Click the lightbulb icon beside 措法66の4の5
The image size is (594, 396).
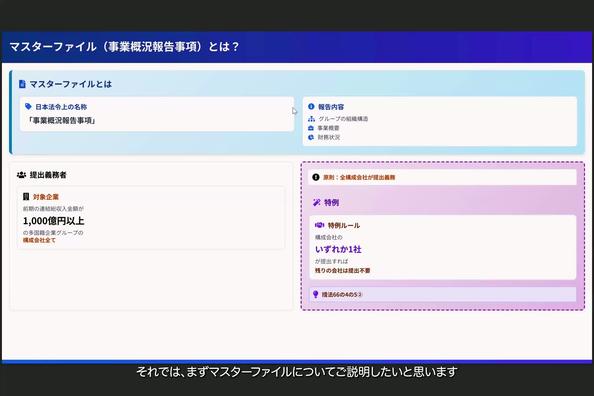pyautogui.click(x=315, y=294)
